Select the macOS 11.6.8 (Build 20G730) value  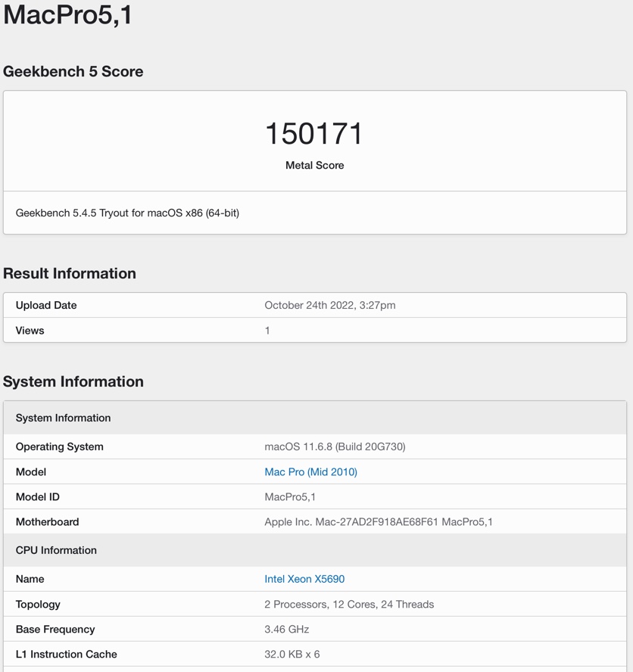pyautogui.click(x=335, y=446)
